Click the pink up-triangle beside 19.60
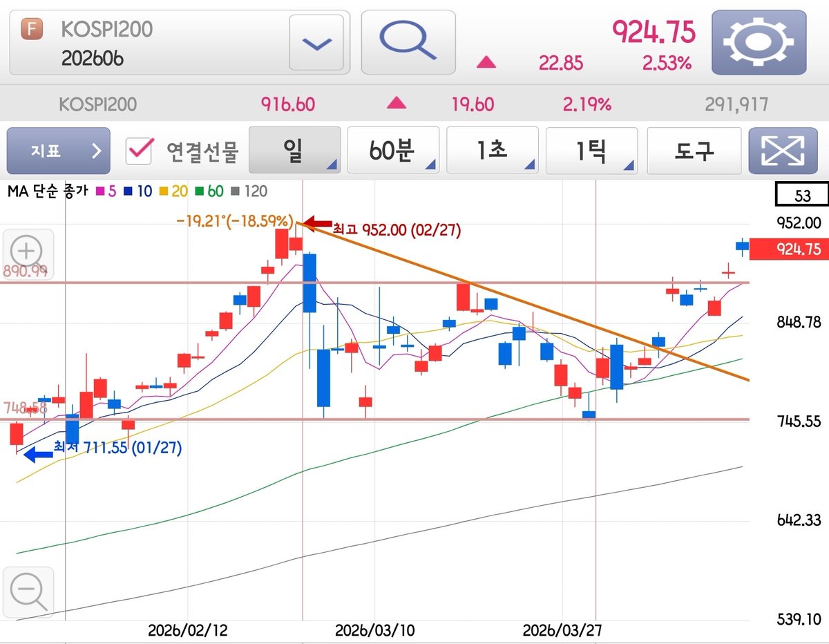Image resolution: width=829 pixels, height=644 pixels. [397, 104]
